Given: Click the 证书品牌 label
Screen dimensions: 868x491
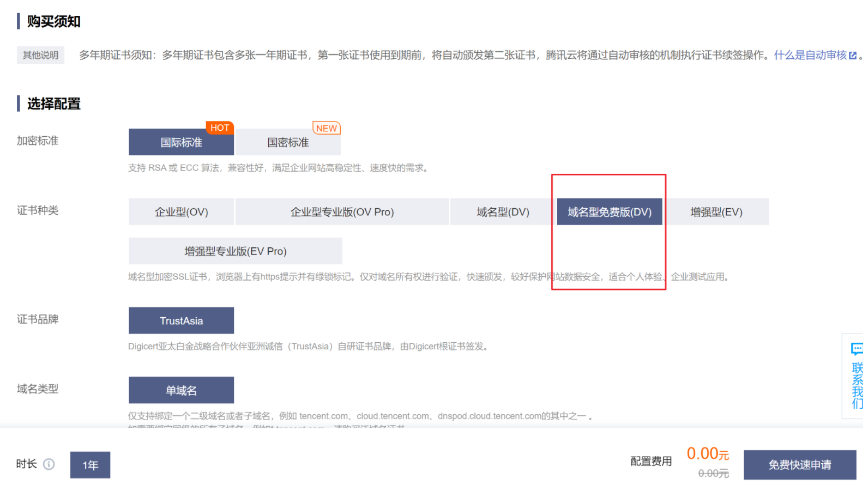Looking at the screenshot, I should pyautogui.click(x=38, y=319).
